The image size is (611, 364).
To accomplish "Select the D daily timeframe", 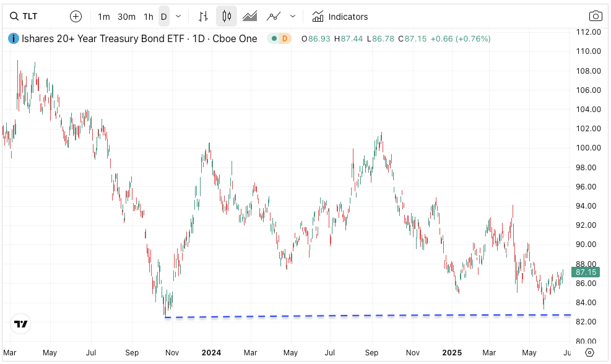I will click(164, 17).
